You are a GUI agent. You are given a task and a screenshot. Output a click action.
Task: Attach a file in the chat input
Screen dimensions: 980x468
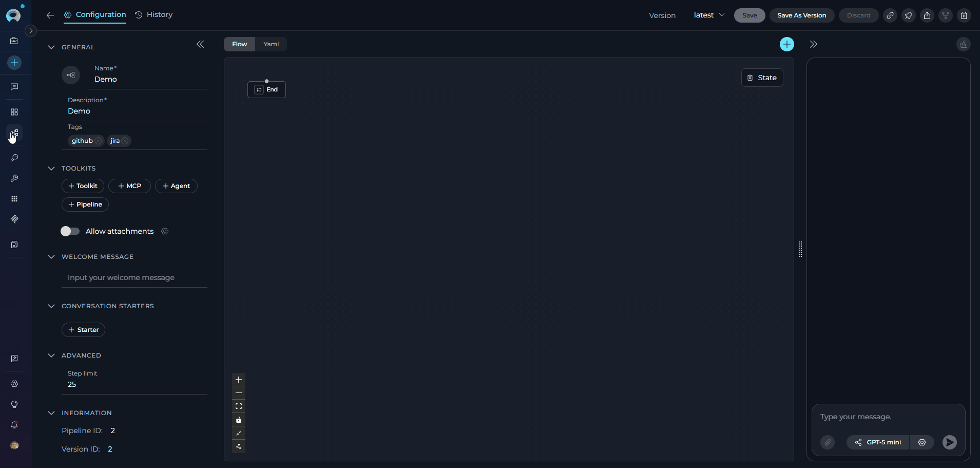[827, 442]
